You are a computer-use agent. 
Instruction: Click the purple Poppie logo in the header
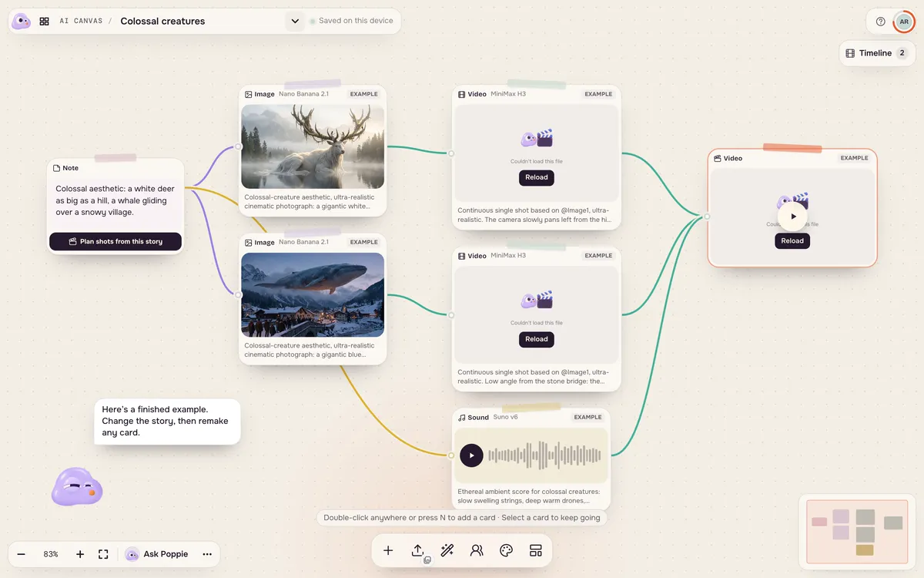(22, 22)
